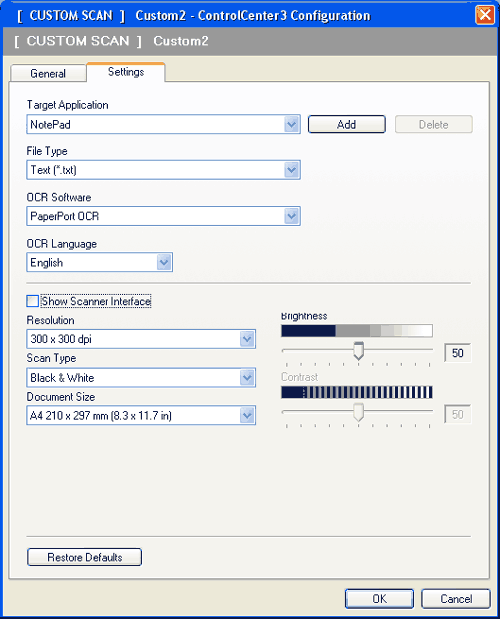Viewport: 500px width, 619px height.
Task: Close the ControlCenter3 Configuration window
Action: (x=485, y=15)
